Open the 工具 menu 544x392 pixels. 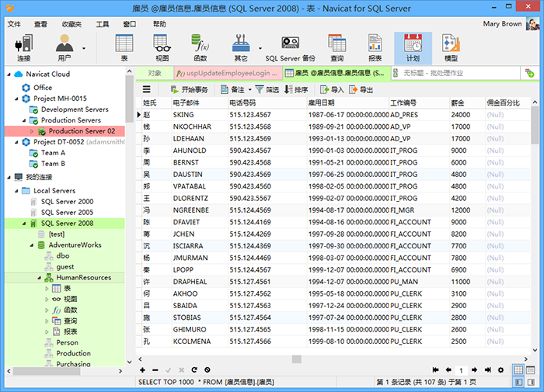tap(103, 24)
